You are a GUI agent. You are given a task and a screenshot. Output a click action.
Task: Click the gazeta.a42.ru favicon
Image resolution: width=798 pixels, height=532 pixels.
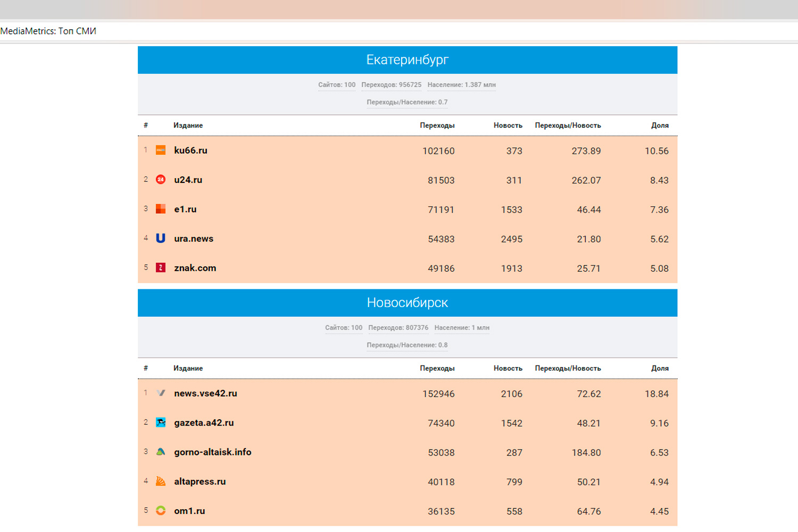(x=161, y=422)
